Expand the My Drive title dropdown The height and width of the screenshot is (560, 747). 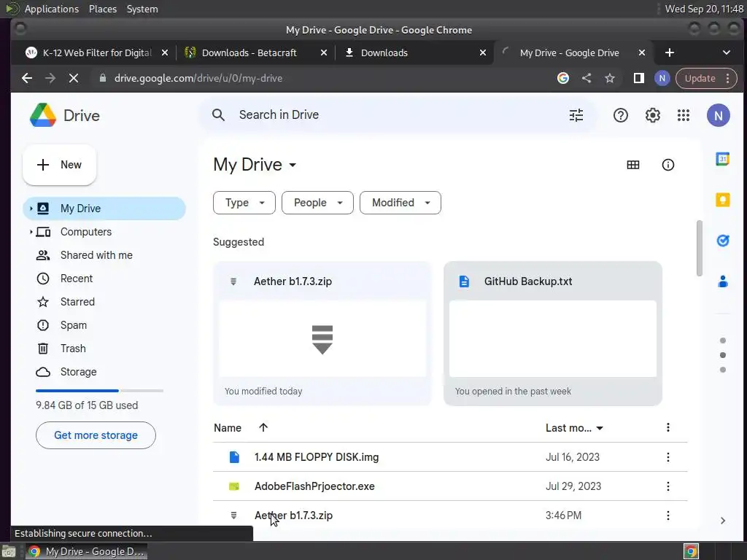point(293,166)
